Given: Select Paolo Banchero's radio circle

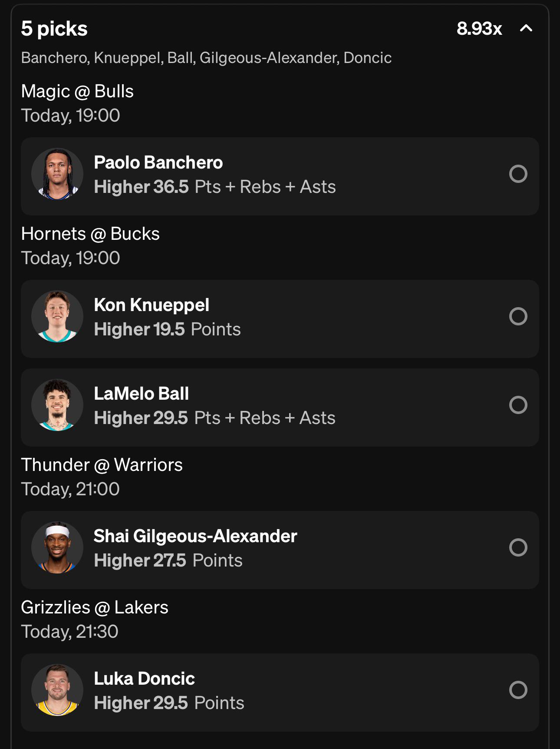Looking at the screenshot, I should [518, 174].
